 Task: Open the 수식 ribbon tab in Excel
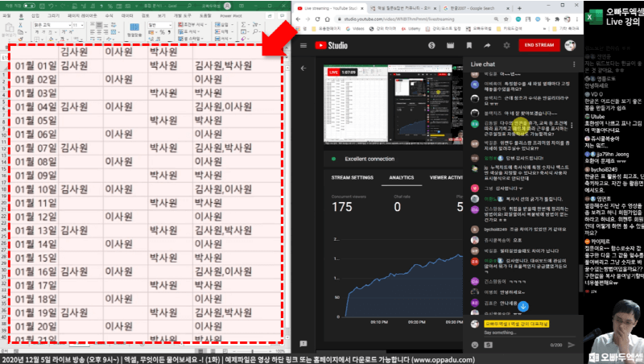coord(109,15)
